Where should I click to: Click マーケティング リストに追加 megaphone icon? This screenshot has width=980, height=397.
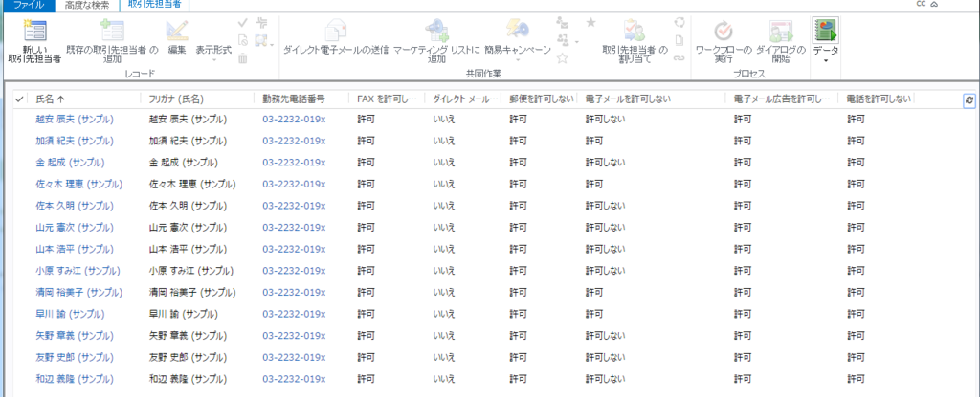click(436, 31)
